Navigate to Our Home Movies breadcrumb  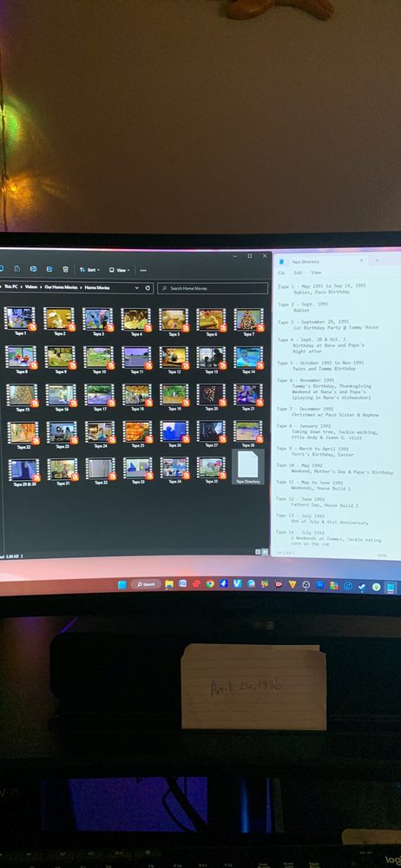[62, 287]
